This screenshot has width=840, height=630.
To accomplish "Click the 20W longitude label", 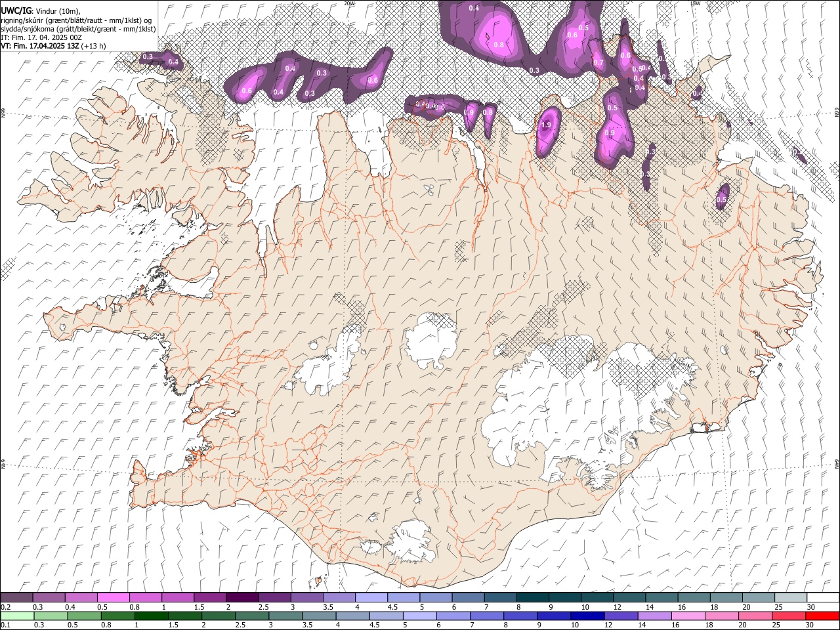I will (x=349, y=3).
